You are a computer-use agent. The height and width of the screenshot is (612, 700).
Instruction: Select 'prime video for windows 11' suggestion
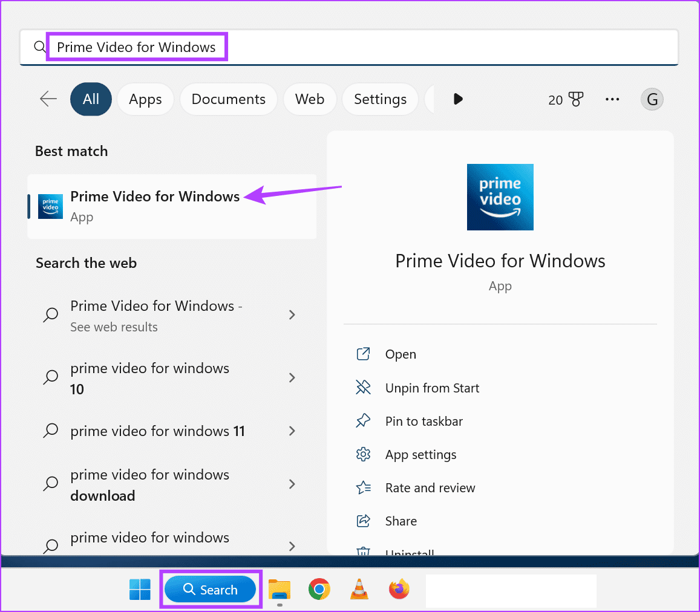click(x=172, y=431)
